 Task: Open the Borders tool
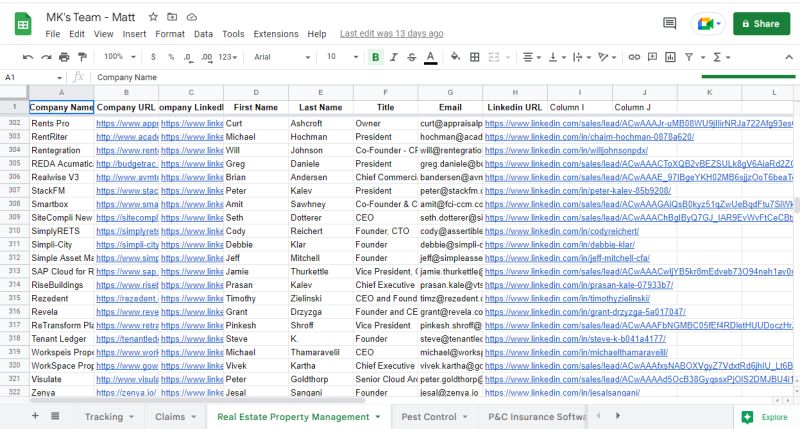point(474,57)
